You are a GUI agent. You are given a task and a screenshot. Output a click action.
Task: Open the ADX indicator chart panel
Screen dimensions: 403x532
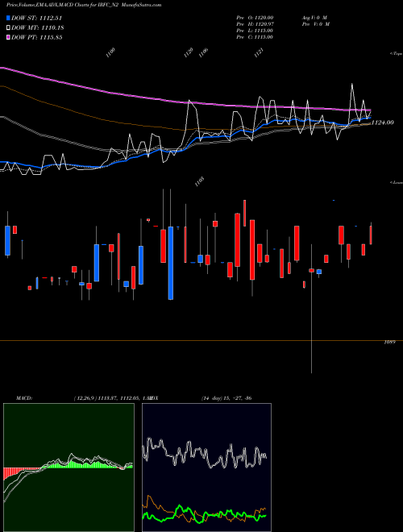(206, 468)
